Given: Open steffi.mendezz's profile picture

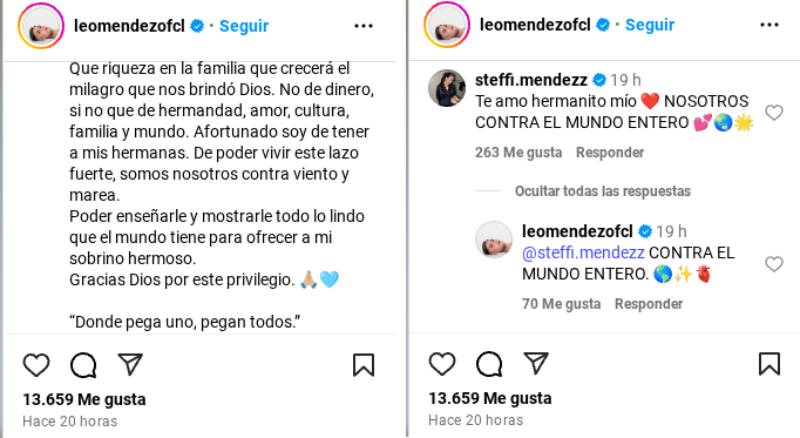Looking at the screenshot, I should pyautogui.click(x=446, y=88).
